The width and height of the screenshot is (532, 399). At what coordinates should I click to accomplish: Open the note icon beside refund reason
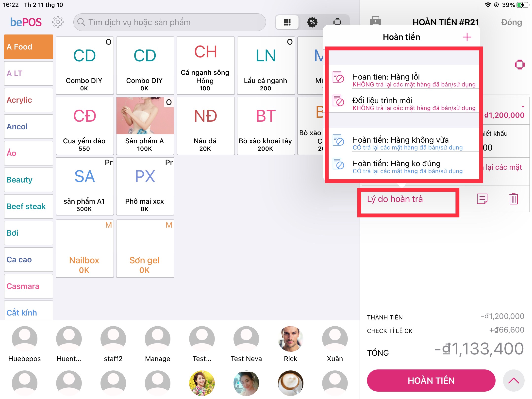pyautogui.click(x=482, y=199)
